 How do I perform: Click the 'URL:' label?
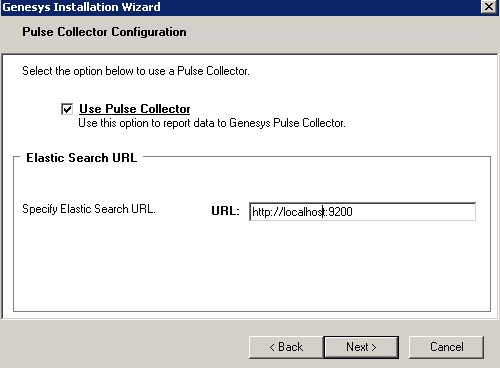coord(225,211)
